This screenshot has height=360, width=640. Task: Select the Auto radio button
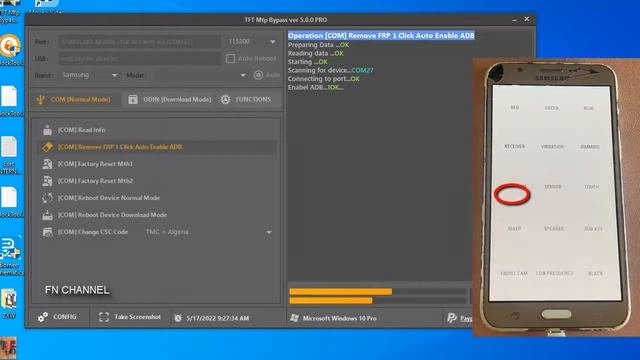[x=258, y=75]
